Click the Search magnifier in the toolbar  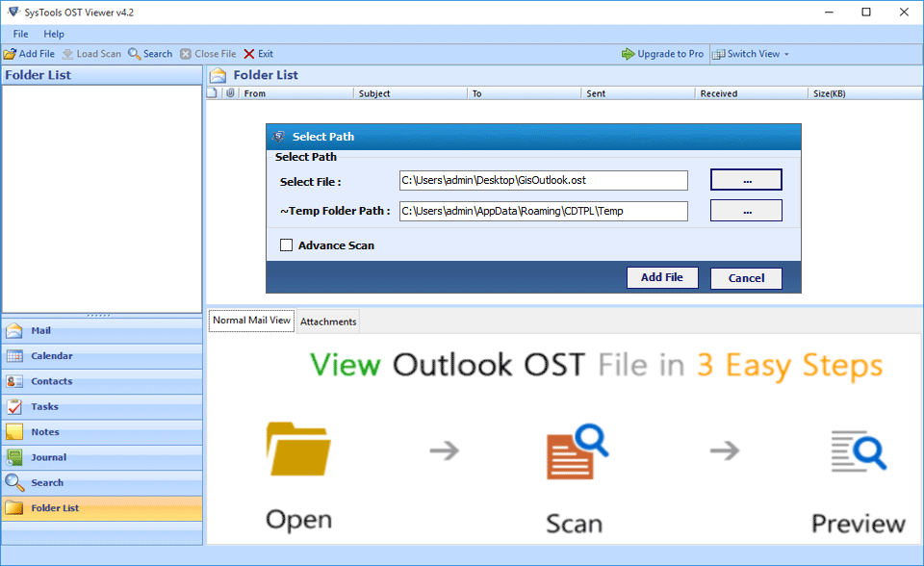135,54
